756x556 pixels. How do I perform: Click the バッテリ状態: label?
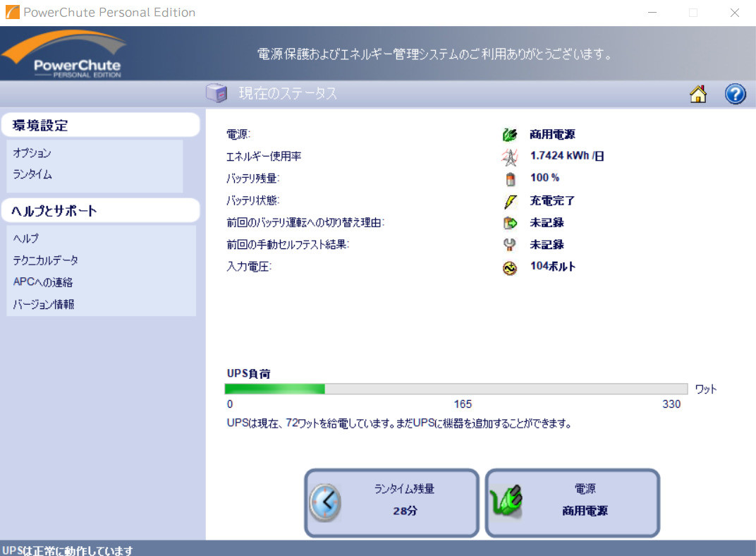[x=253, y=200]
